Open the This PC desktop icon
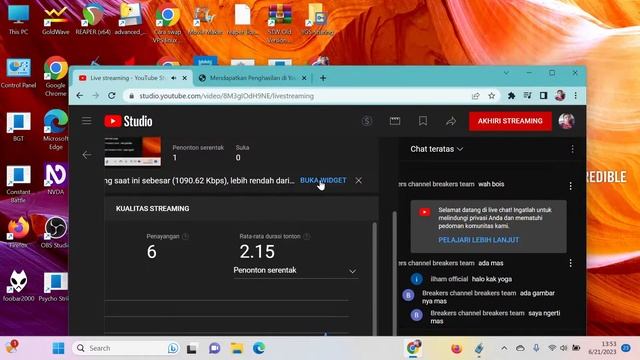Viewport: 640px width, 360px height. coord(18,19)
